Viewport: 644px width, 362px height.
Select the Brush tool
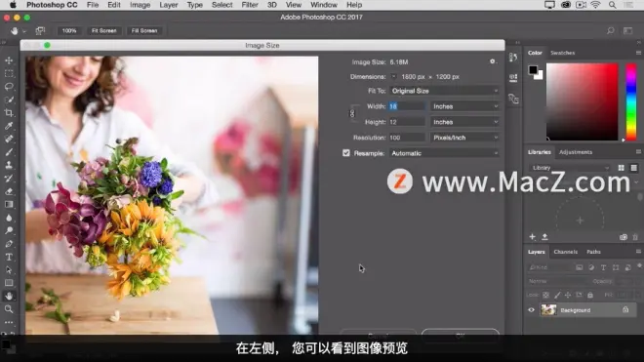tap(9, 152)
